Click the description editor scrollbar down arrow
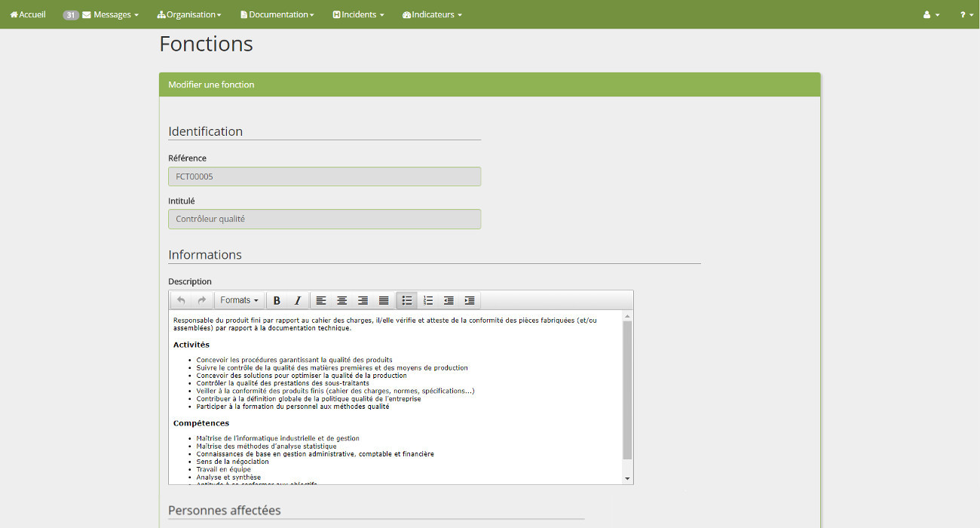This screenshot has height=528, width=980. tap(627, 478)
